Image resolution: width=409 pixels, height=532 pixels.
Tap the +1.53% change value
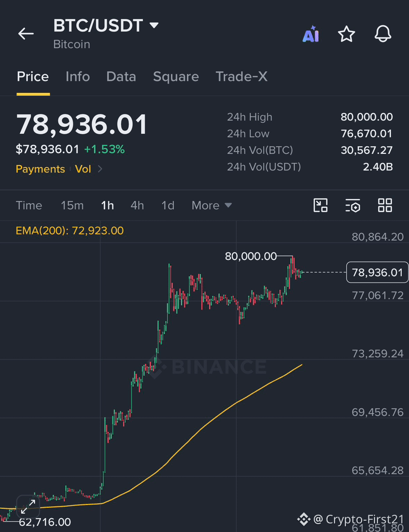pos(105,149)
